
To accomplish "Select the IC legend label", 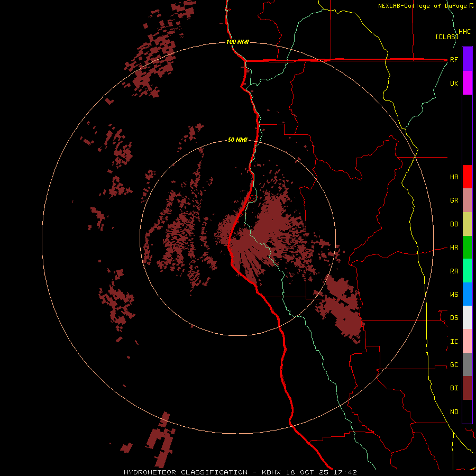I will [454, 342].
